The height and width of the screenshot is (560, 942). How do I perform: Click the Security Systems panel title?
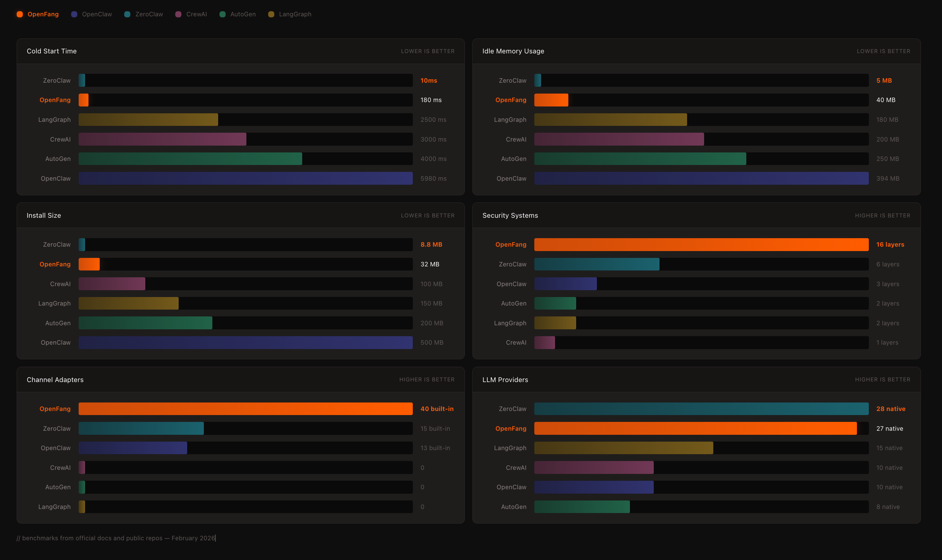(x=510, y=215)
